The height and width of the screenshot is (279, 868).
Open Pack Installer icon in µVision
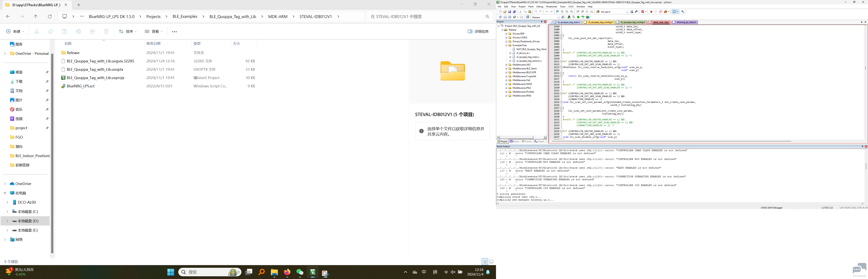pos(588,17)
